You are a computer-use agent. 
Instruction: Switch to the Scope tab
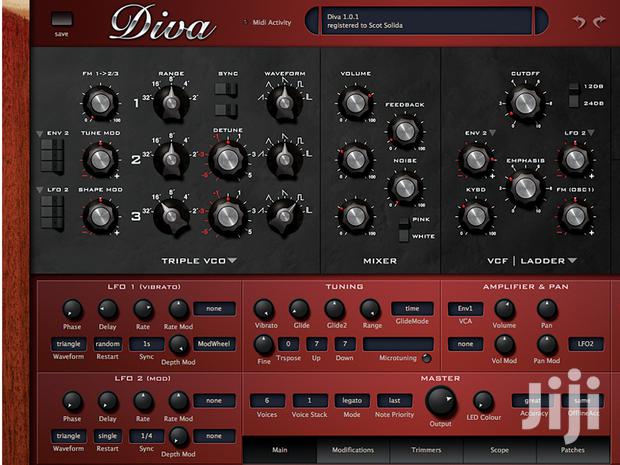pyautogui.click(x=499, y=450)
